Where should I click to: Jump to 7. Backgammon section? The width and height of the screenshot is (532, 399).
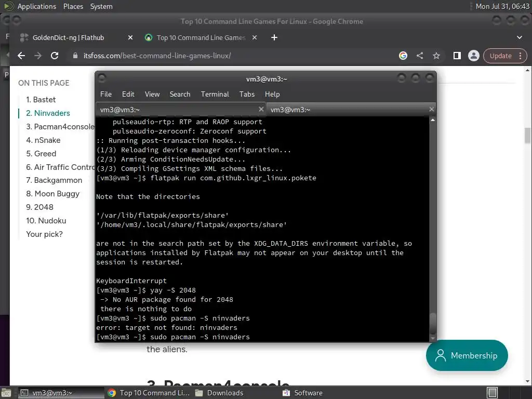tap(54, 180)
